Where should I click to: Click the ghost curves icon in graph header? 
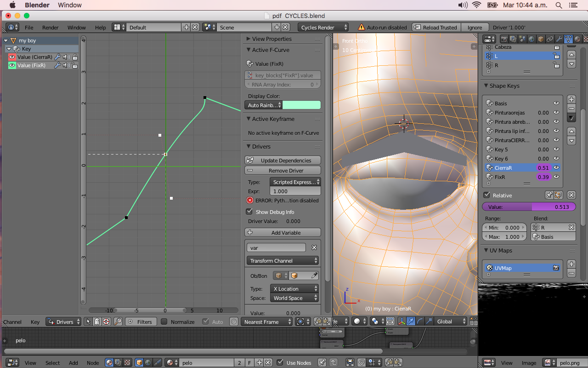pos(97,322)
